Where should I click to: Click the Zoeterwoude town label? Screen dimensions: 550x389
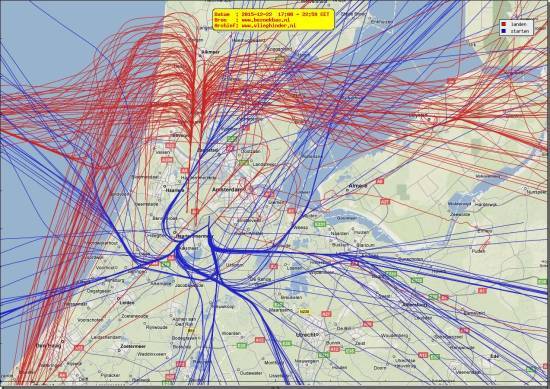(135, 316)
